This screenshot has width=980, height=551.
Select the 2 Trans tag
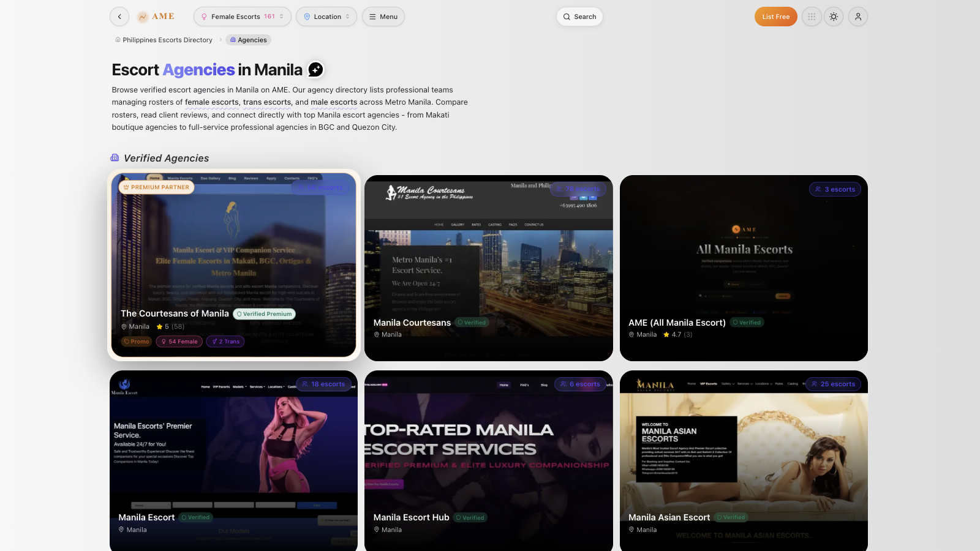225,342
